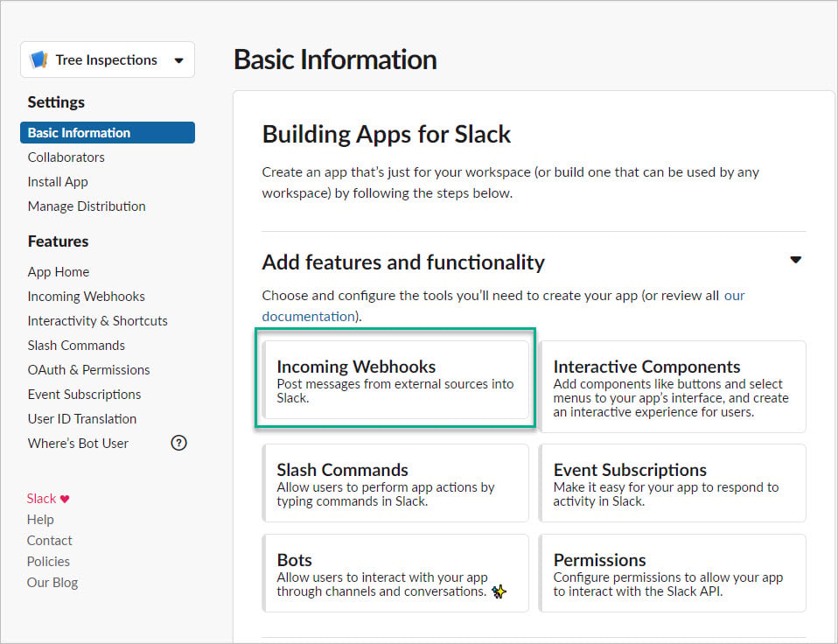Image resolution: width=838 pixels, height=644 pixels.
Task: Click the sparkle icon on Bots card
Action: point(499,591)
